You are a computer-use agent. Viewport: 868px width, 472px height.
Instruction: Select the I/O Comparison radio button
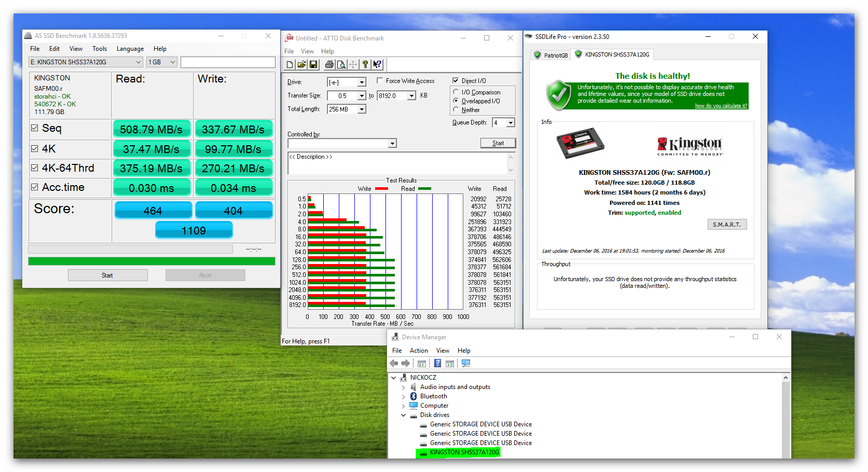coord(456,92)
